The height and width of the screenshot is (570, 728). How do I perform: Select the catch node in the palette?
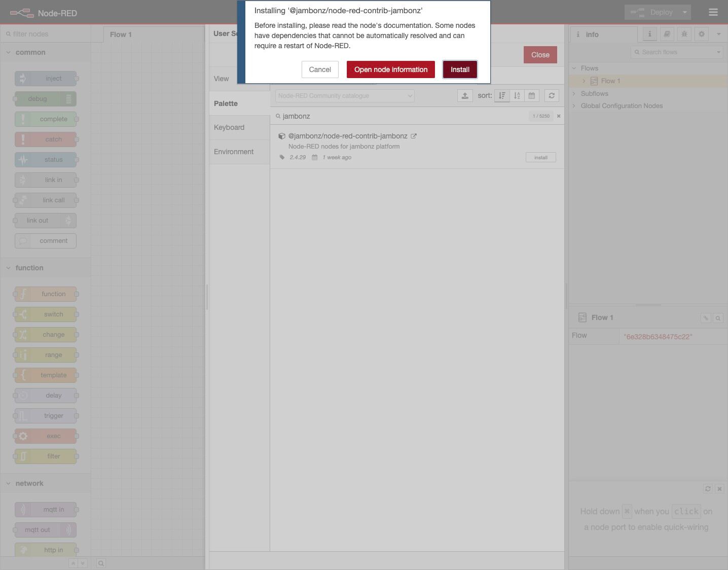pyautogui.click(x=46, y=139)
